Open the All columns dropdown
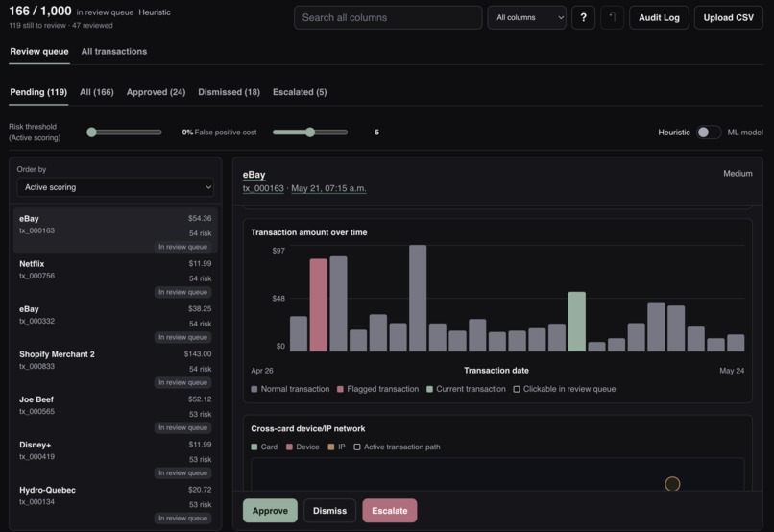Image resolution: width=774 pixels, height=532 pixels. 526,18
